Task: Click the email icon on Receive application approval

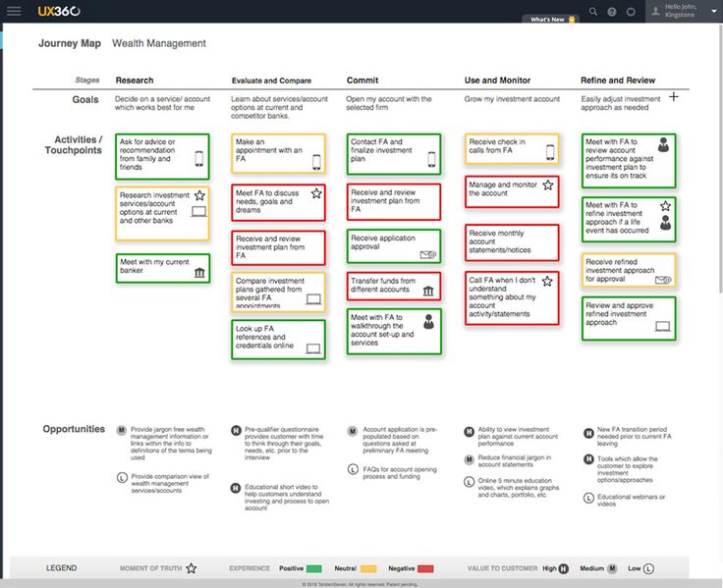Action: tap(428, 255)
